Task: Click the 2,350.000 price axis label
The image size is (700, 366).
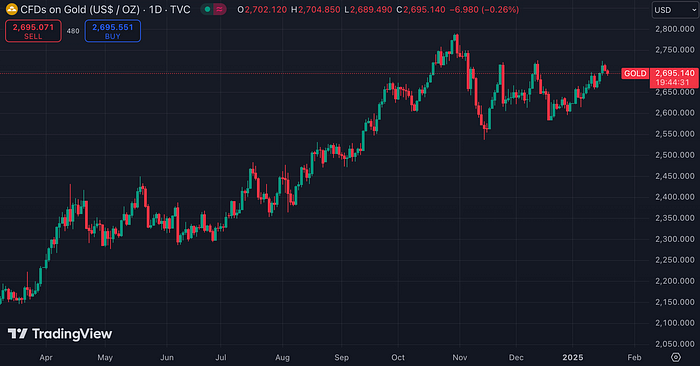Action: click(675, 218)
